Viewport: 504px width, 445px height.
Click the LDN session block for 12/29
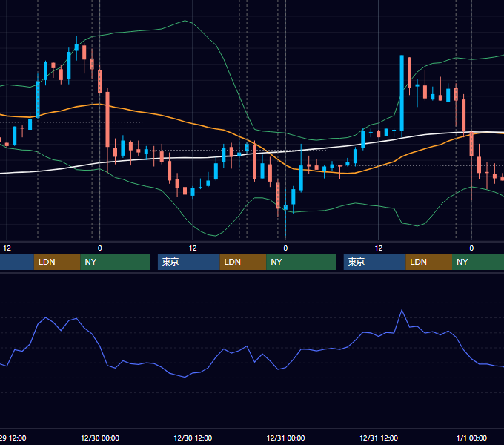[57, 262]
